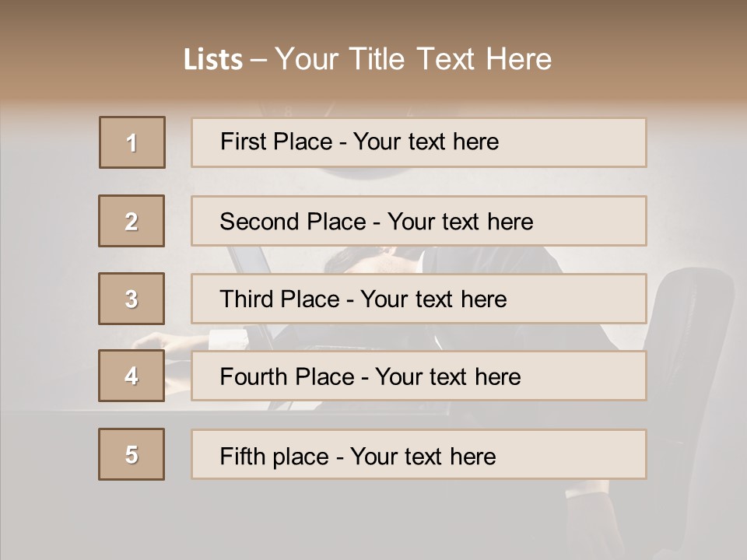Viewport: 747px width, 560px height.
Task: Click 'Your Title Text Here' in heading
Action: pos(413,59)
